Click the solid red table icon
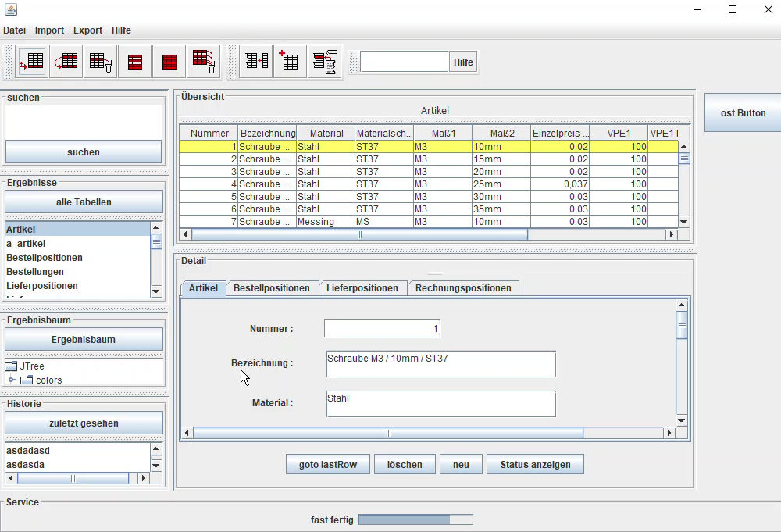The height and width of the screenshot is (532, 781). pyautogui.click(x=169, y=62)
